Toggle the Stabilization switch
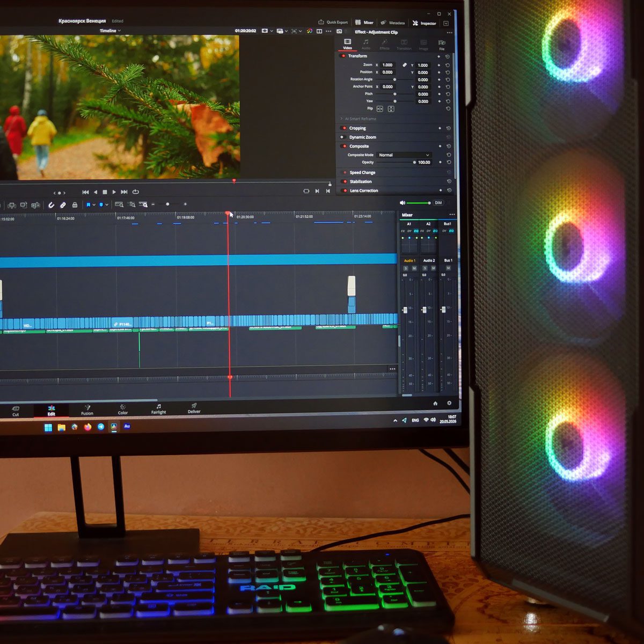 coord(344,182)
